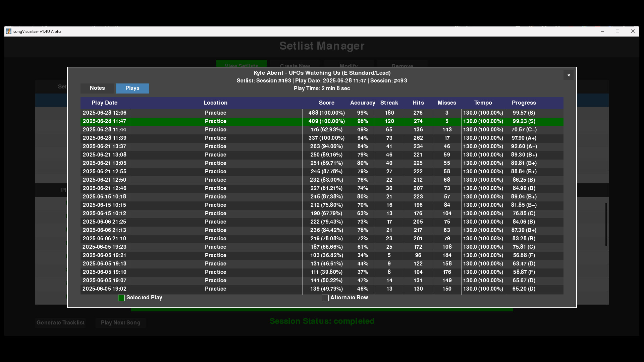This screenshot has width=644, height=362.
Task: Click the Generate Tracklist button
Action: [60, 322]
